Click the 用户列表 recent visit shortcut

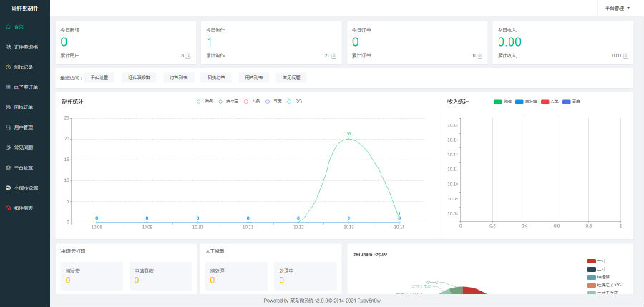(254, 77)
